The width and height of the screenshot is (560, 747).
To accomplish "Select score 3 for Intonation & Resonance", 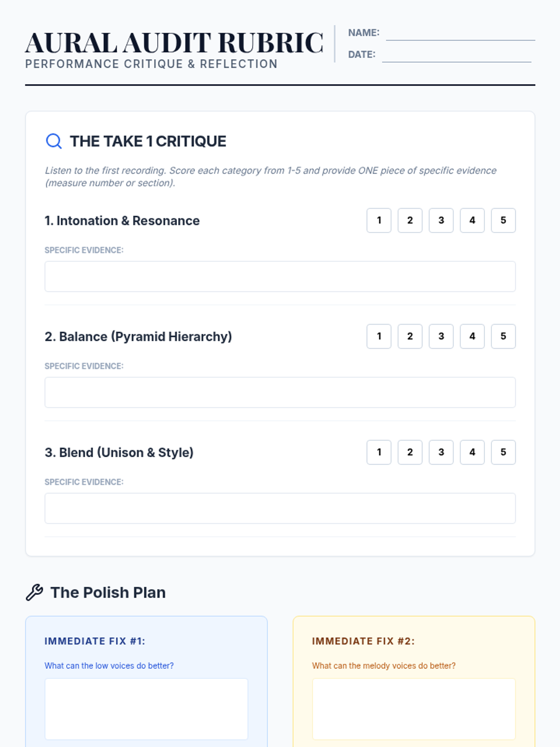I will (x=441, y=220).
